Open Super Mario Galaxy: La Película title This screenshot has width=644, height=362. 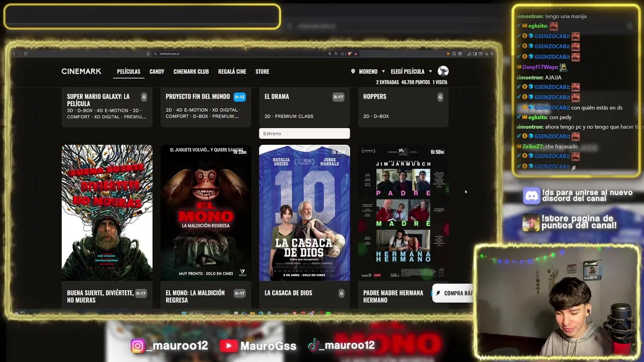[x=98, y=100]
